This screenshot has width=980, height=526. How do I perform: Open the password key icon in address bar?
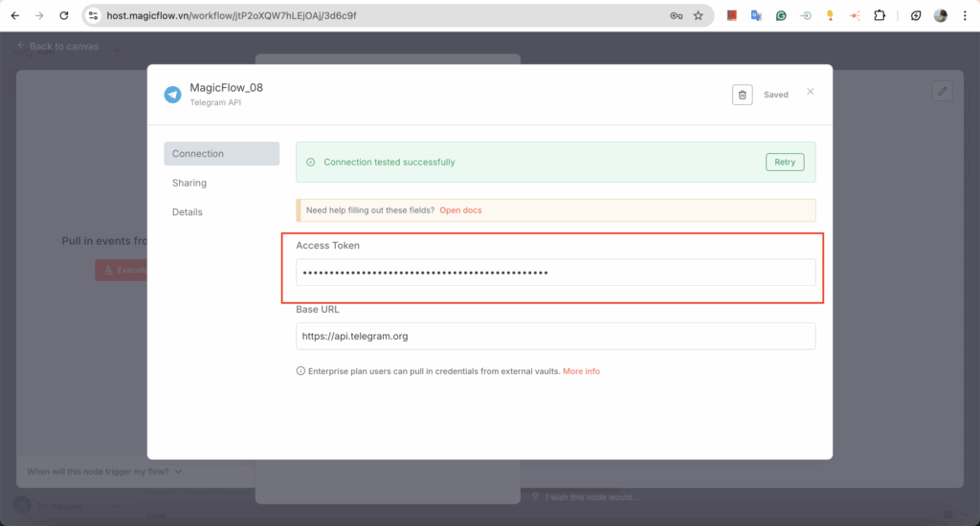pos(676,16)
